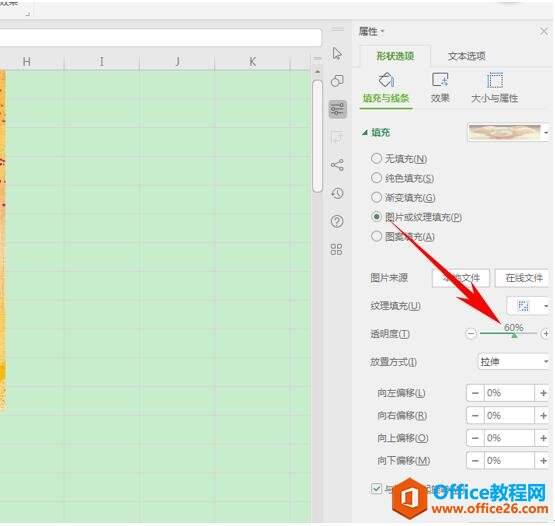This screenshot has width=555, height=526.
Task: Open 效果 effects icon section
Action: tap(440, 87)
